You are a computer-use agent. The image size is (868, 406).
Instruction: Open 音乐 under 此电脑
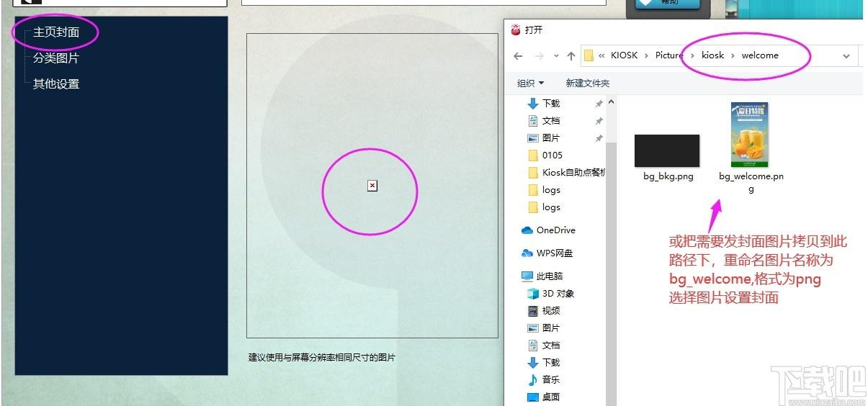551,380
